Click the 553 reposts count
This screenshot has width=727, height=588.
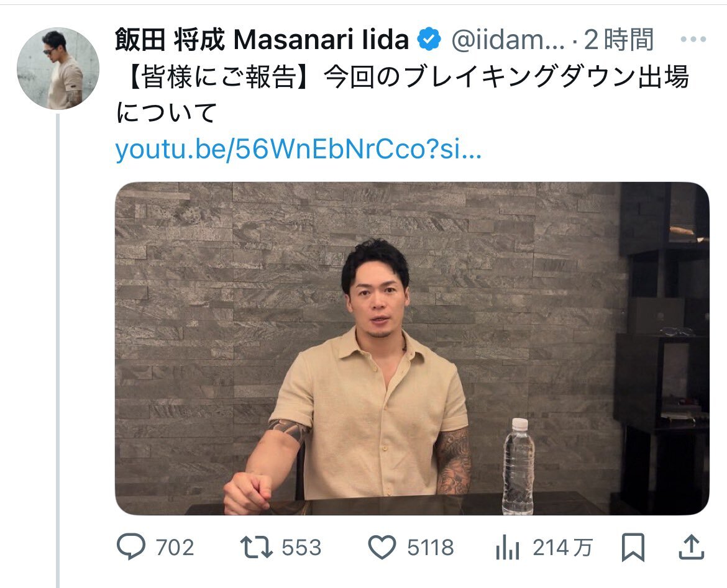[x=301, y=548]
